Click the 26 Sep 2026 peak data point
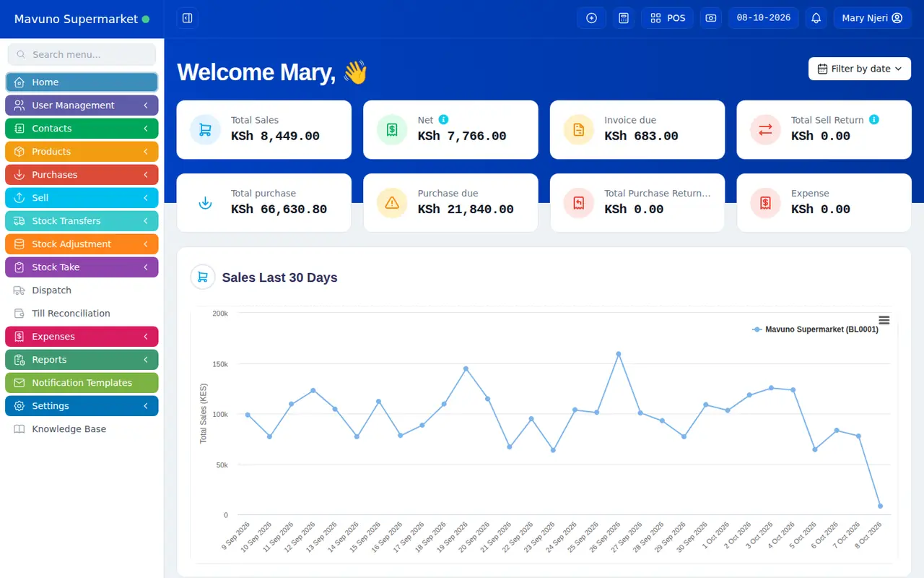Image resolution: width=924 pixels, height=578 pixels. click(x=619, y=354)
